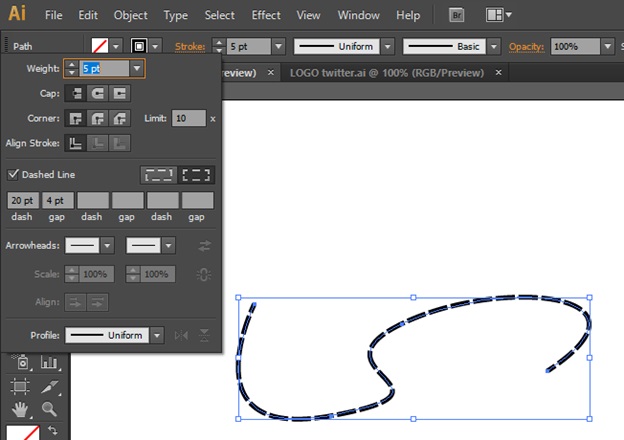
Task: Click the orange Stroke link in control bar
Action: (189, 47)
